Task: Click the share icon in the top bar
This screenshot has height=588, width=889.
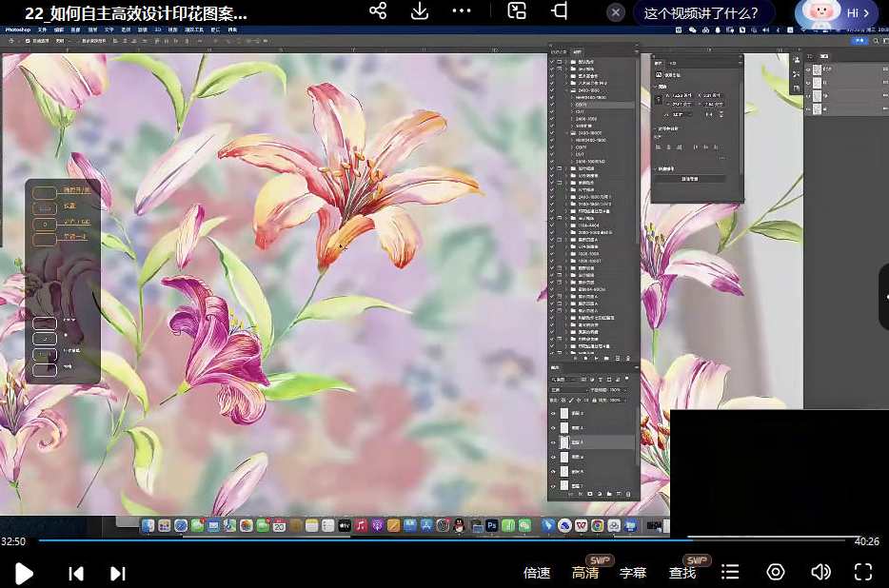Action: pos(378,11)
